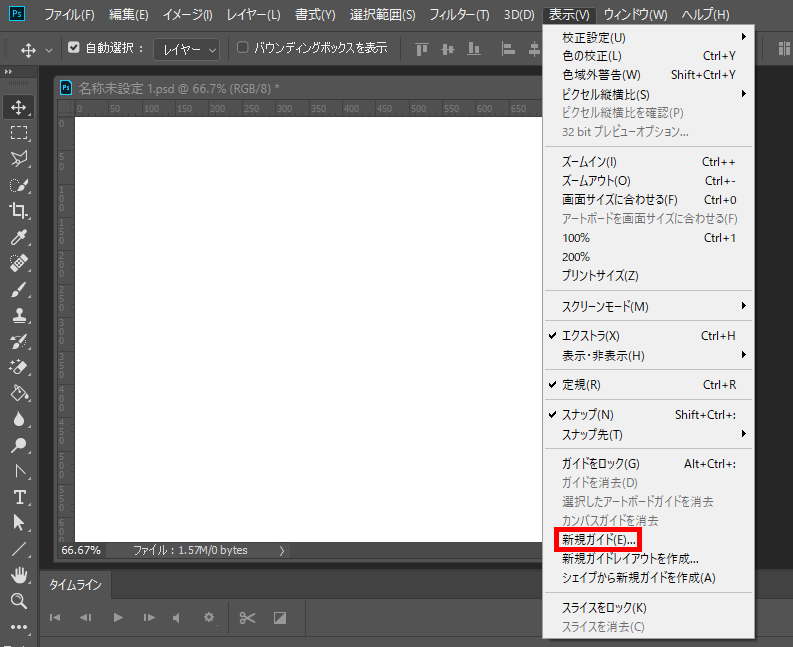Toggle the 自動選択 checkbox

pos(74,48)
